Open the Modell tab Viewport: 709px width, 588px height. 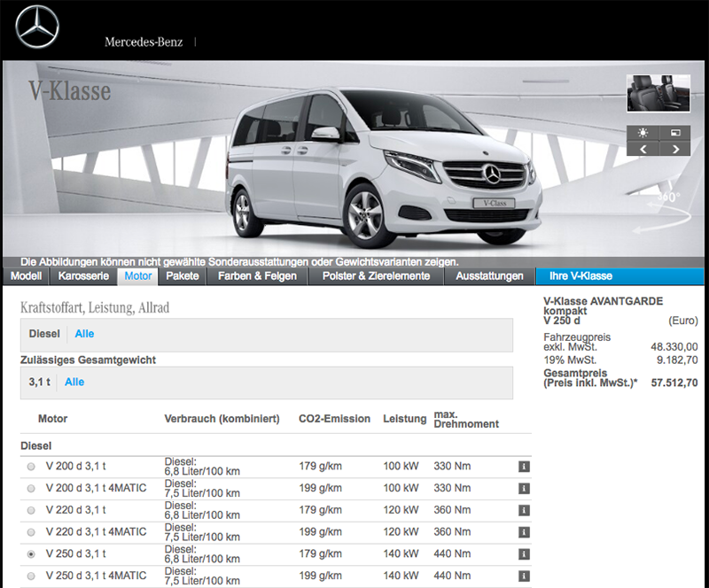[27, 276]
